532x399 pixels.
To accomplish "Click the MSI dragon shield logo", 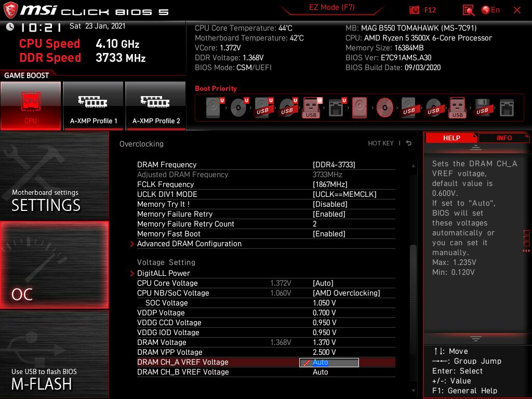I will [10, 10].
